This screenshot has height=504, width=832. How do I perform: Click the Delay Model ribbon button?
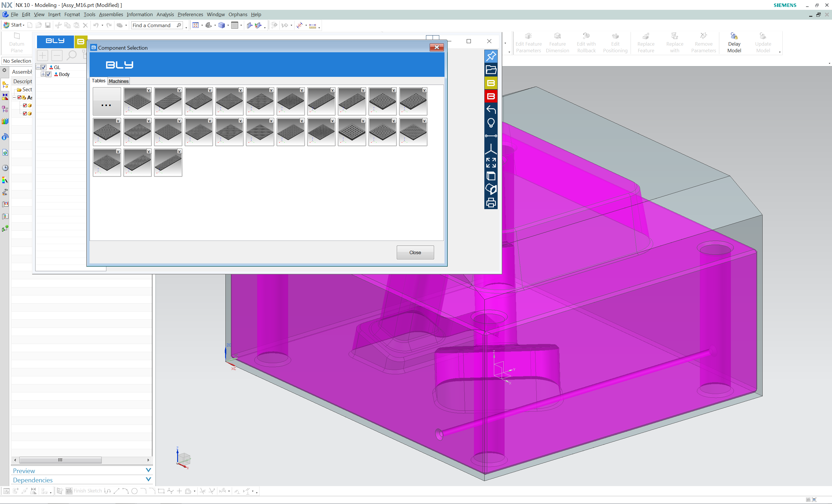pos(734,42)
